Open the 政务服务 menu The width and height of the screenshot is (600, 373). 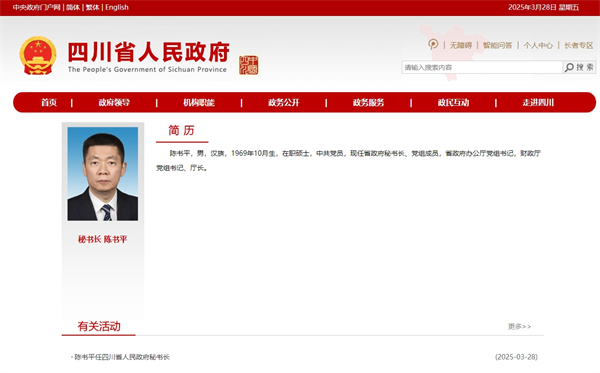pyautogui.click(x=368, y=103)
